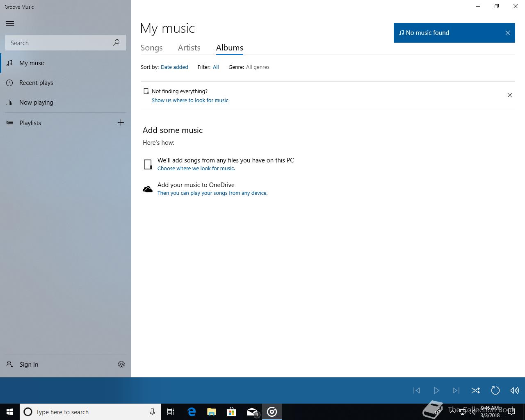525x420 pixels.
Task: Open Recent plays
Action: pyautogui.click(x=66, y=83)
